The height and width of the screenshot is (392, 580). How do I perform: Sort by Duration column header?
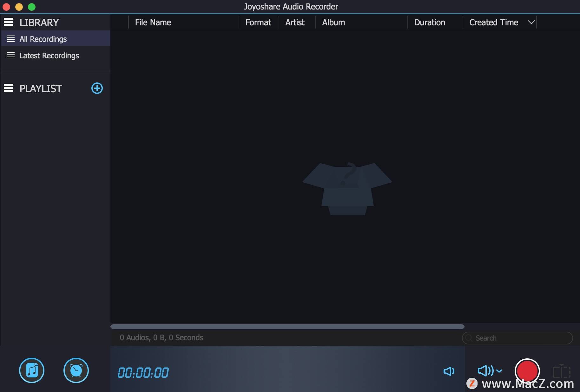pos(430,22)
